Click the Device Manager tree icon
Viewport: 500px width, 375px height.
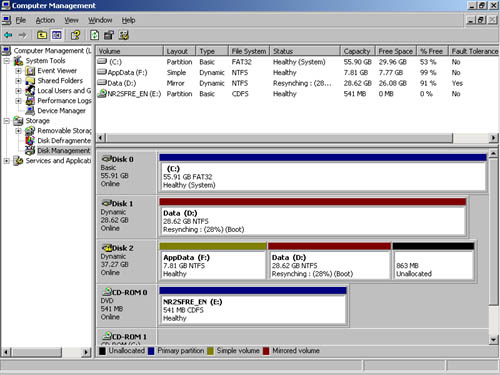[30, 111]
